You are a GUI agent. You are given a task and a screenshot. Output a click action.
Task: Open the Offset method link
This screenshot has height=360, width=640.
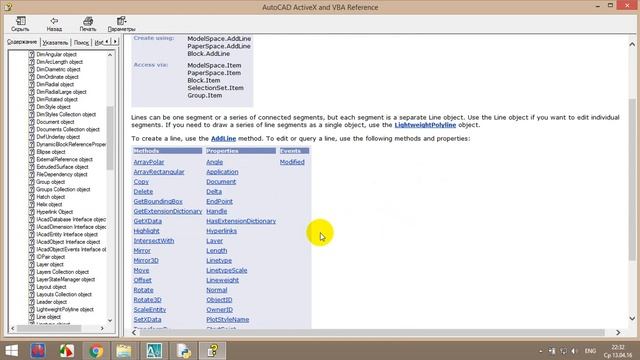142,280
